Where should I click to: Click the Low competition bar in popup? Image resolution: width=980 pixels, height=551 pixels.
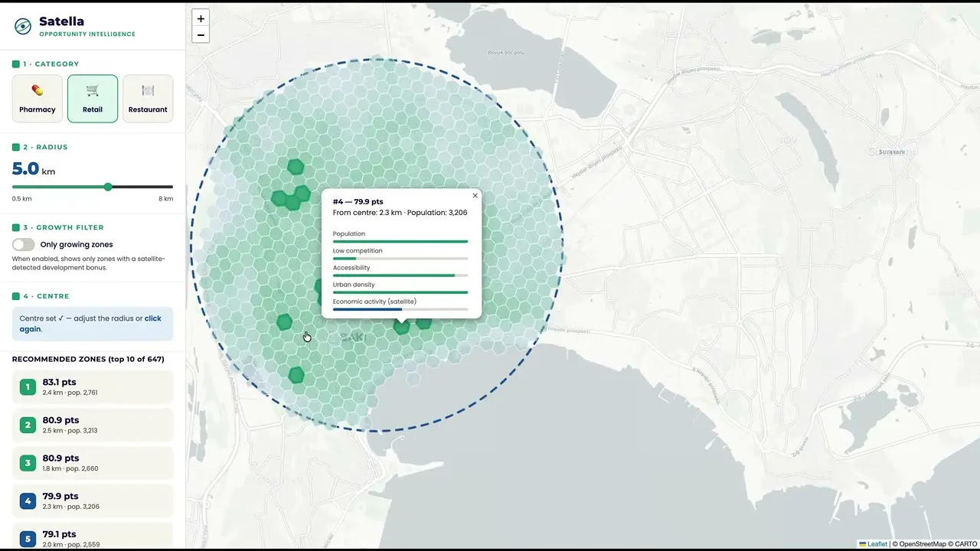[400, 259]
